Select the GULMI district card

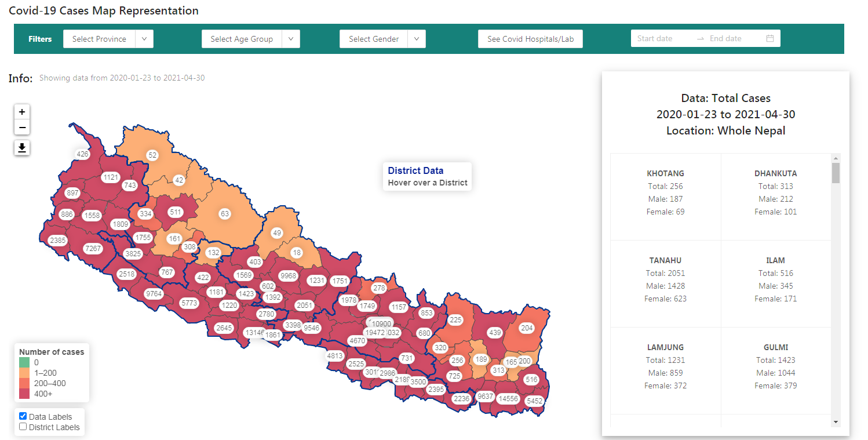[776, 370]
